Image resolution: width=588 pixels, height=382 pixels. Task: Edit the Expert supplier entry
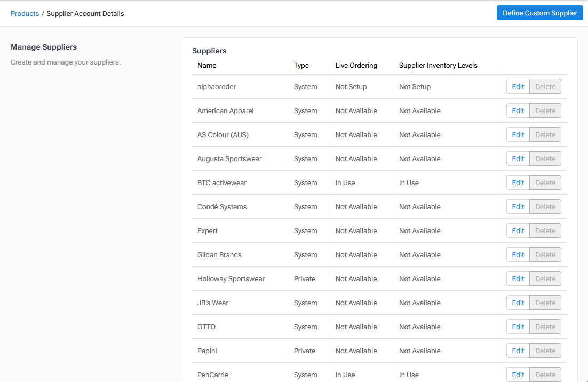(517, 230)
